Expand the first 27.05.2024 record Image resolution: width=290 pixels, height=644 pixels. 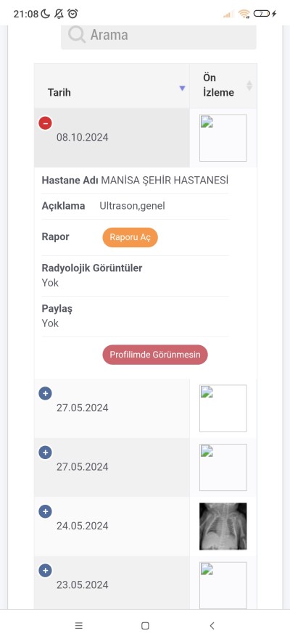pos(45,394)
